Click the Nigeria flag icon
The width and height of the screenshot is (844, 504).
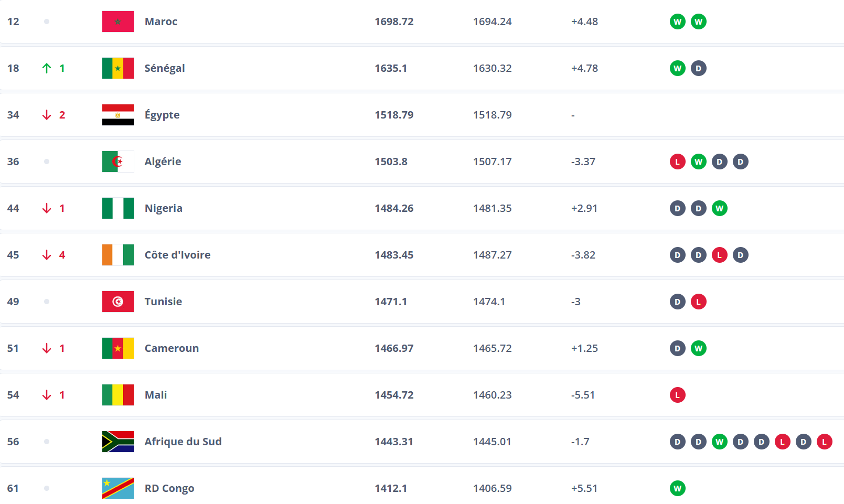[118, 208]
